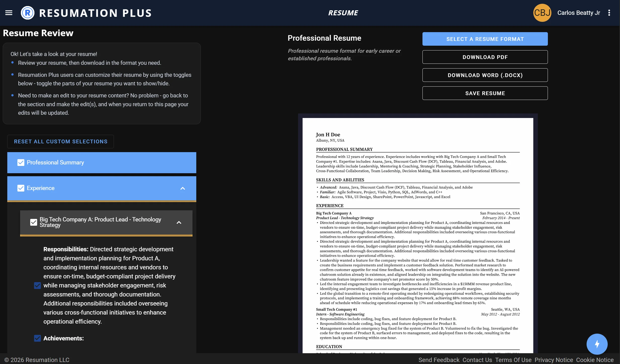Open the Send Feedback link
620x364 pixels.
439,360
